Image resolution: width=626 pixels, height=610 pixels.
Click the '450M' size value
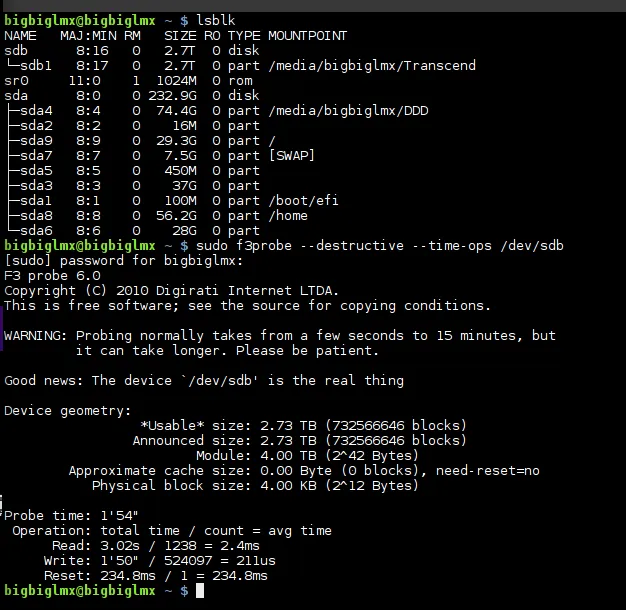[180, 171]
